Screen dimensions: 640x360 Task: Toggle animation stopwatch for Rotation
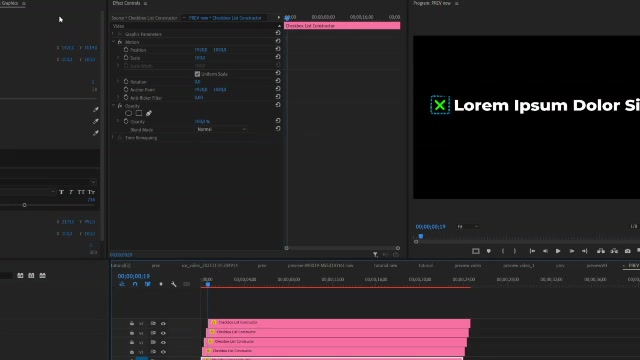(x=126, y=81)
